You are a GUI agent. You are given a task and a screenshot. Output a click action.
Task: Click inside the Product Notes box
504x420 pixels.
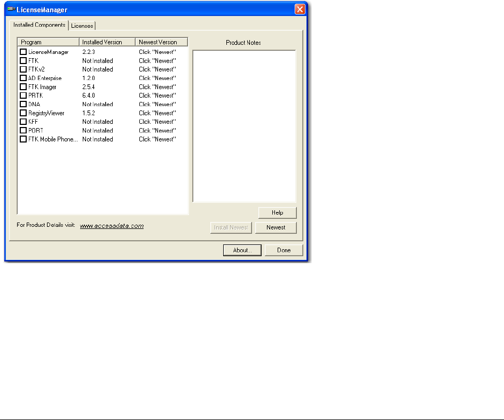pos(244,126)
